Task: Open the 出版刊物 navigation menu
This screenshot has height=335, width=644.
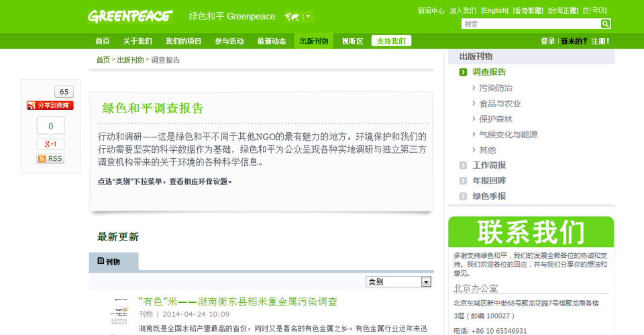Action: click(313, 41)
